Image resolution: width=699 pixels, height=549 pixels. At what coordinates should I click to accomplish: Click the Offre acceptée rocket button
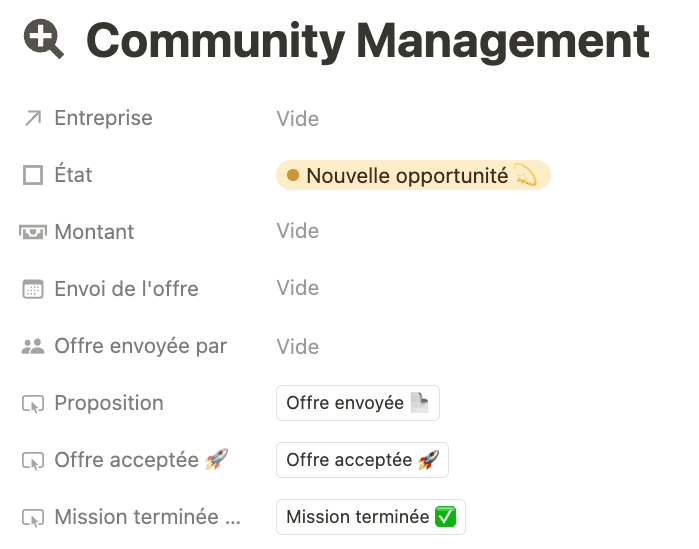click(362, 460)
